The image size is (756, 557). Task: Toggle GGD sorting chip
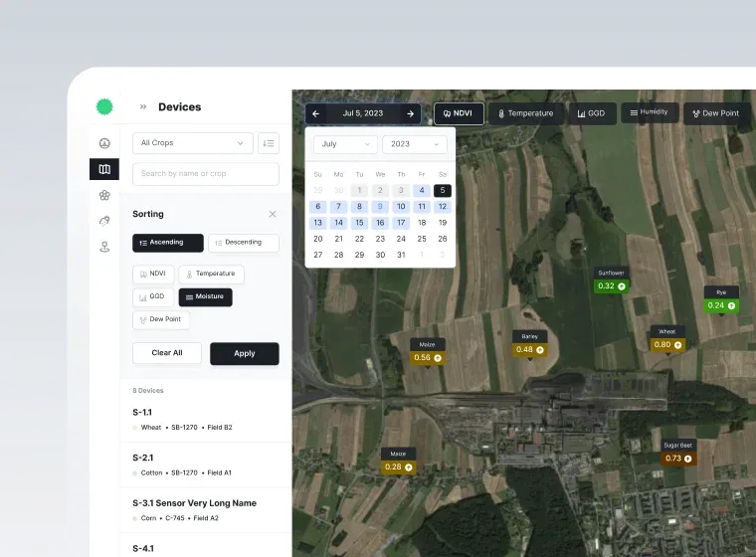tap(153, 297)
